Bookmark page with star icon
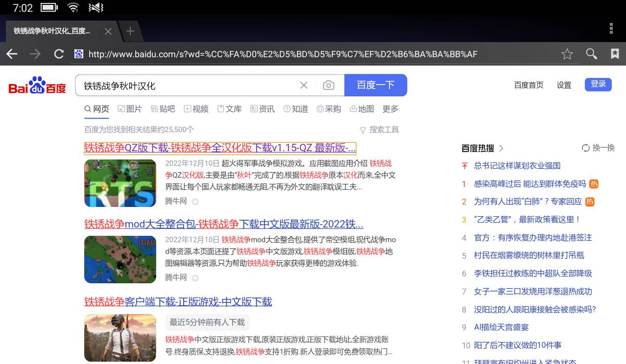This screenshot has width=626, height=364. (567, 54)
